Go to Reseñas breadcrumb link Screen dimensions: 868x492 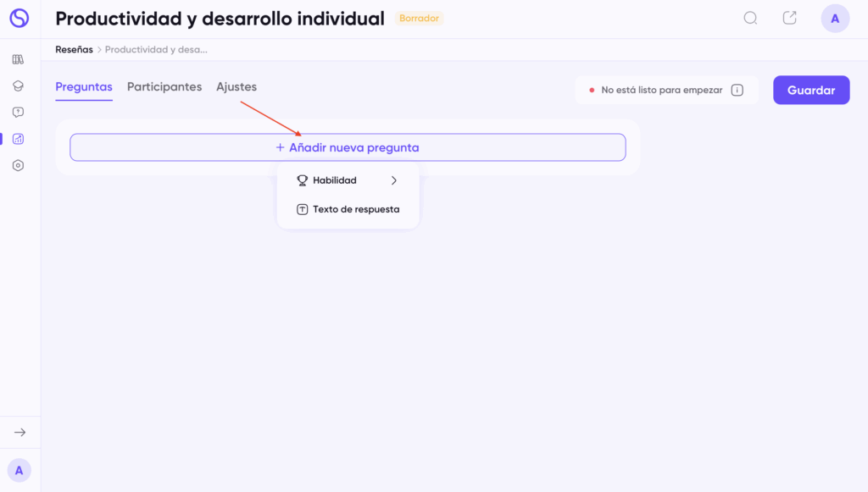(x=74, y=50)
